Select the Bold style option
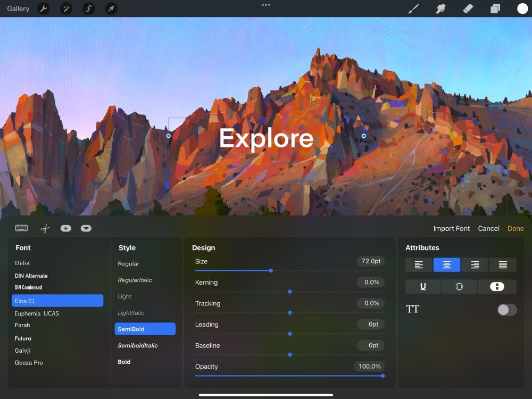532x399 pixels. [124, 362]
